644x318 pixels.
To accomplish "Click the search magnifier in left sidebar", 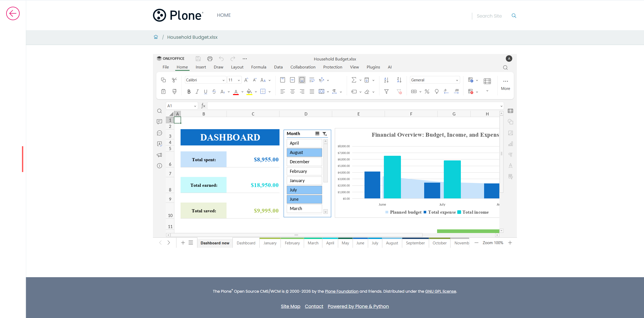I will click(159, 111).
